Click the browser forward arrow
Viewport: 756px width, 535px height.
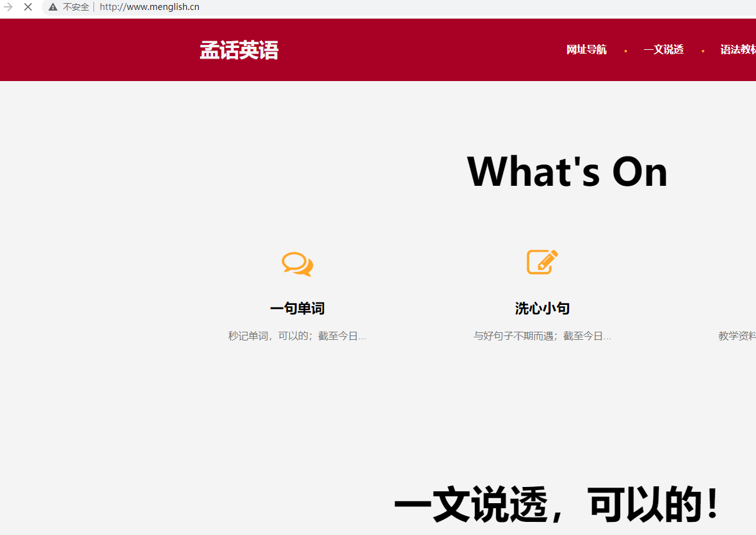8,7
